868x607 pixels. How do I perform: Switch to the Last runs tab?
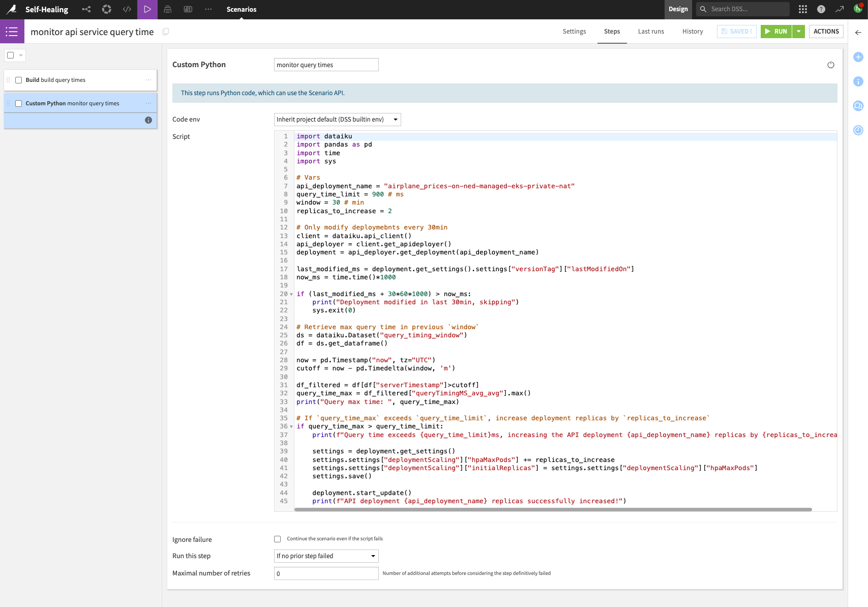pos(651,32)
